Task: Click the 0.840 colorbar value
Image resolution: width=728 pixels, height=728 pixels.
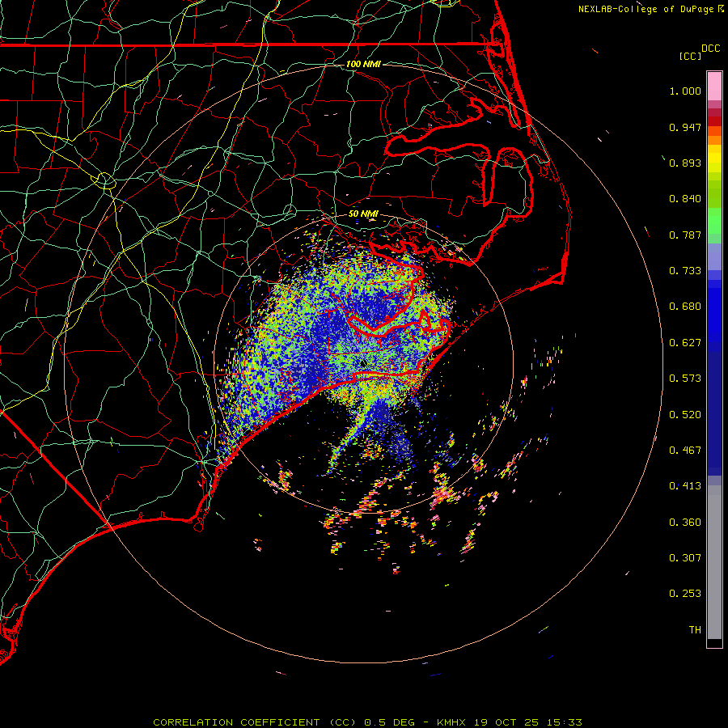Action: [x=685, y=199]
